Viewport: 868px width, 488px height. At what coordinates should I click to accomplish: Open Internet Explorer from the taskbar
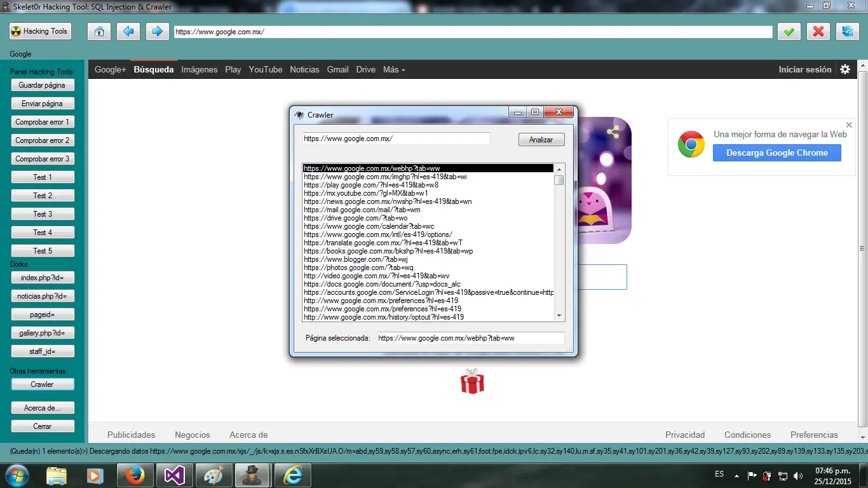point(292,475)
